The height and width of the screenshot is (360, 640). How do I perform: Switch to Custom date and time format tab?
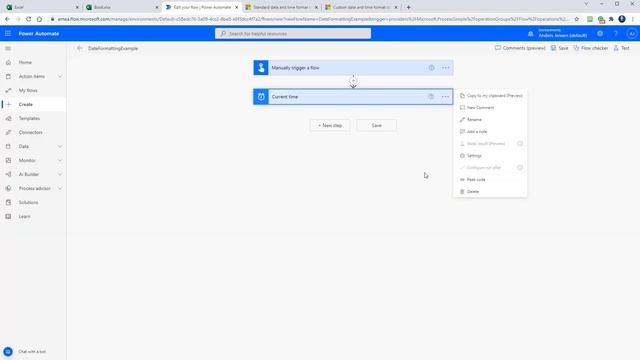(x=361, y=7)
